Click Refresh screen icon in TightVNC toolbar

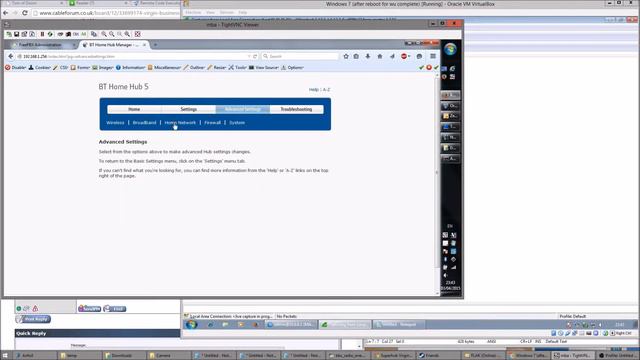(x=50, y=34)
